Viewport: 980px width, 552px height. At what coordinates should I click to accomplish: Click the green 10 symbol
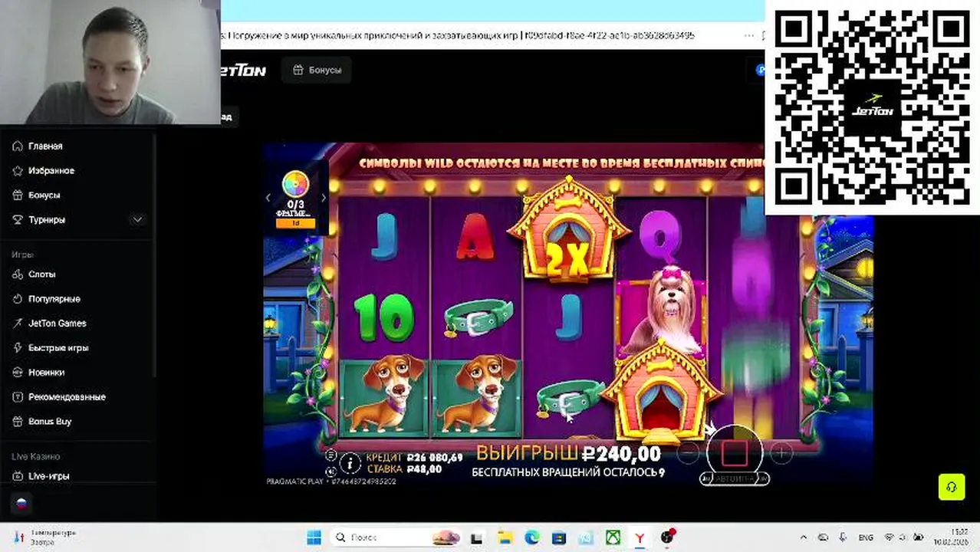(383, 317)
